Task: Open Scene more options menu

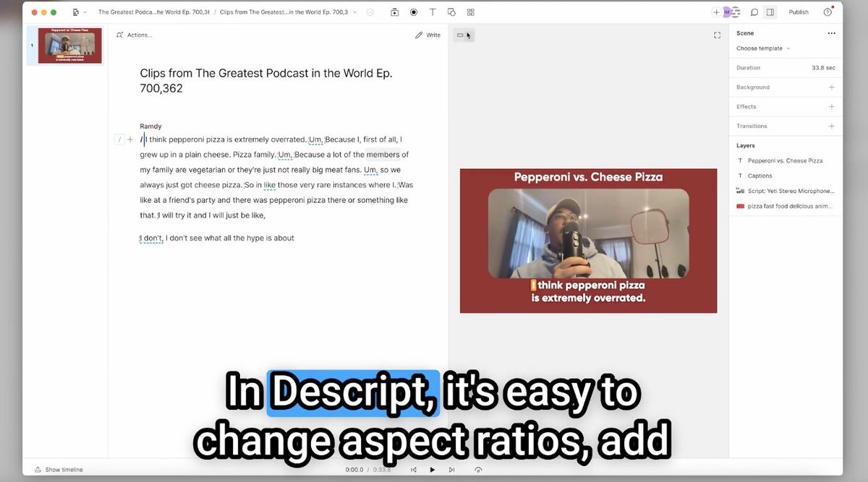Action: pyautogui.click(x=831, y=33)
